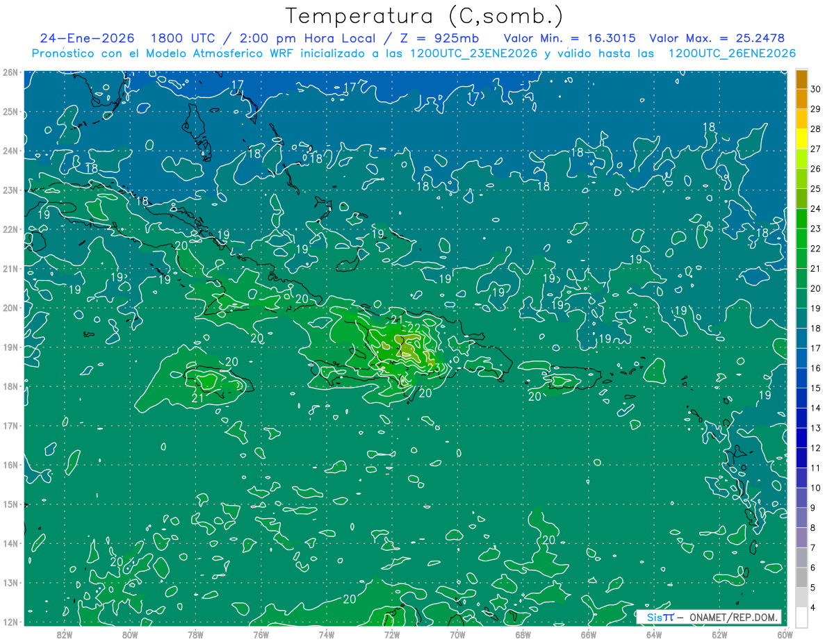Click the color bar label '30'
Image resolution: width=834 pixels, height=644 pixels.
tap(815, 89)
